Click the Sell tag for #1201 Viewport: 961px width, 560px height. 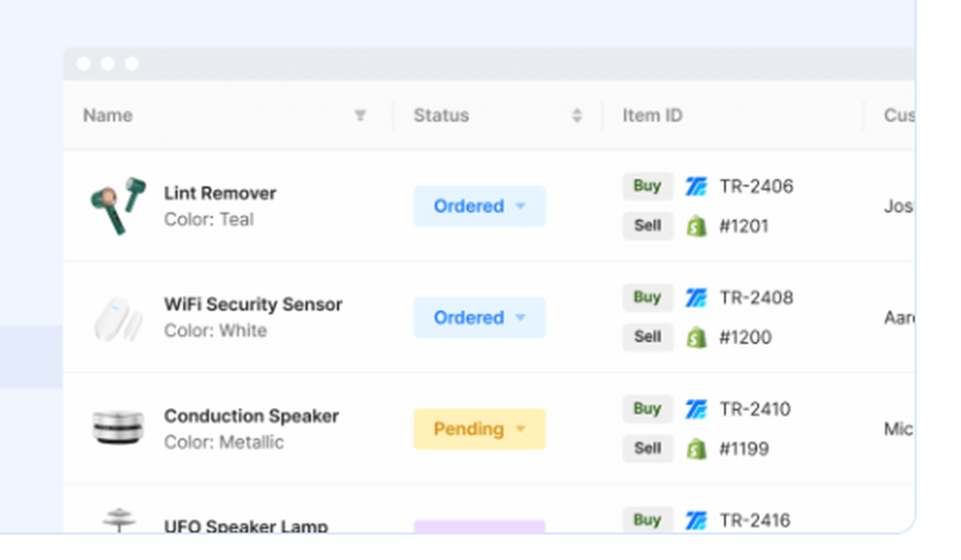click(647, 227)
